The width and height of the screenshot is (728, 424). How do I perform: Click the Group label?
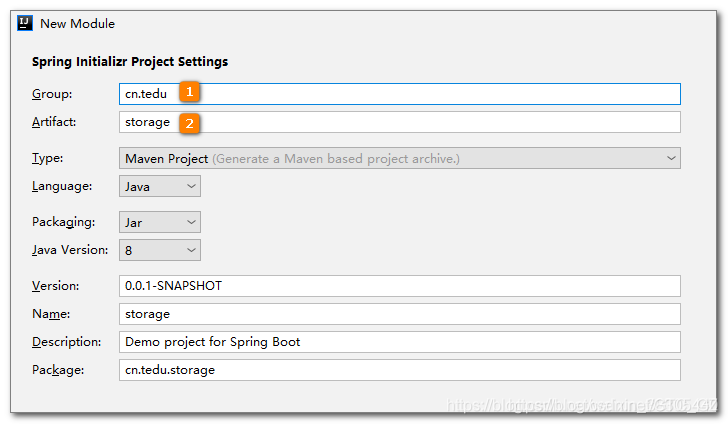point(51,93)
